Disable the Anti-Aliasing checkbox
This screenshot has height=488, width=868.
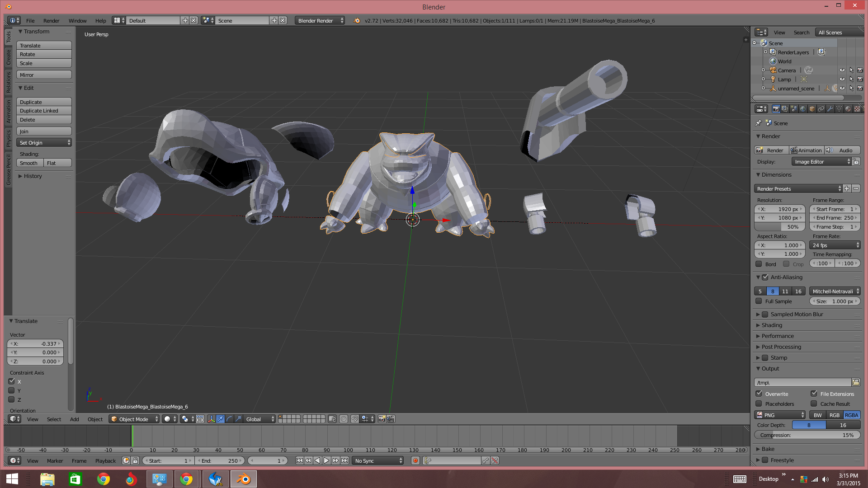(x=765, y=277)
